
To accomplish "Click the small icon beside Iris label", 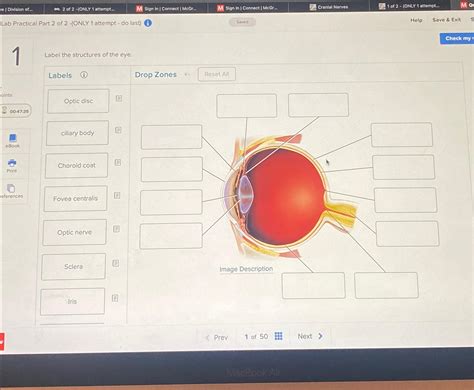I will (x=115, y=298).
